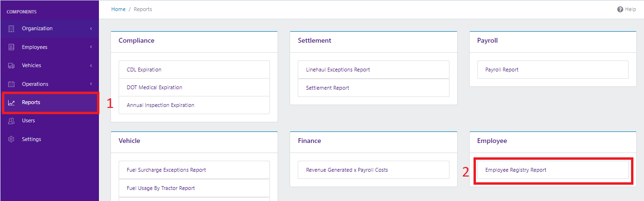This screenshot has height=201, width=644.
Task: Click the Operations calendar icon in sidebar
Action: [x=12, y=84]
